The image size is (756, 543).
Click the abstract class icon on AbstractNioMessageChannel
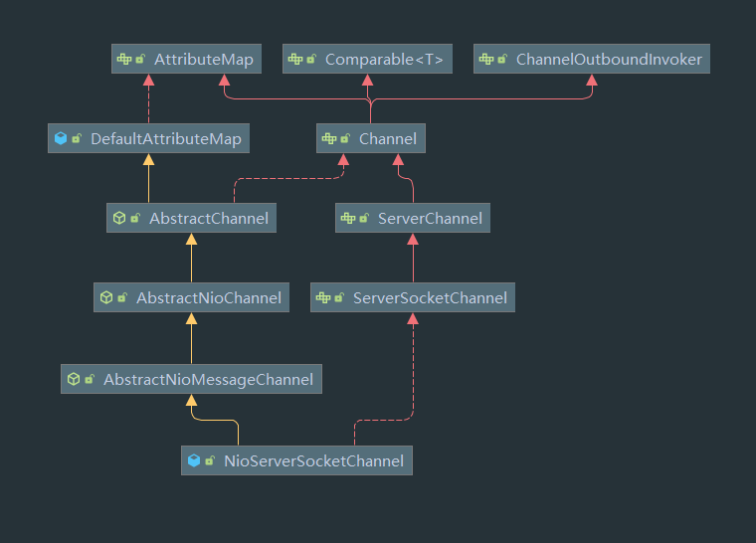(73, 380)
